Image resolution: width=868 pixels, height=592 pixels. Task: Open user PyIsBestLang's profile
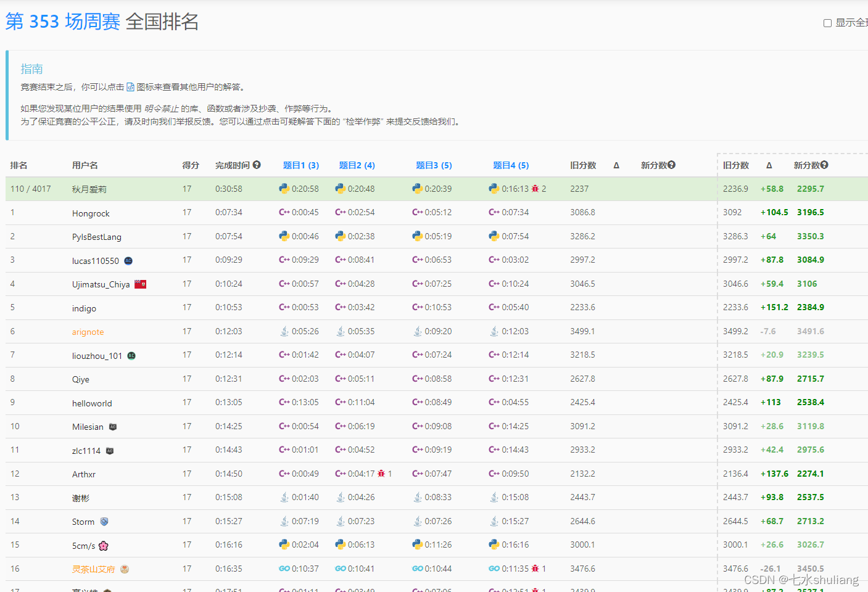(x=97, y=237)
